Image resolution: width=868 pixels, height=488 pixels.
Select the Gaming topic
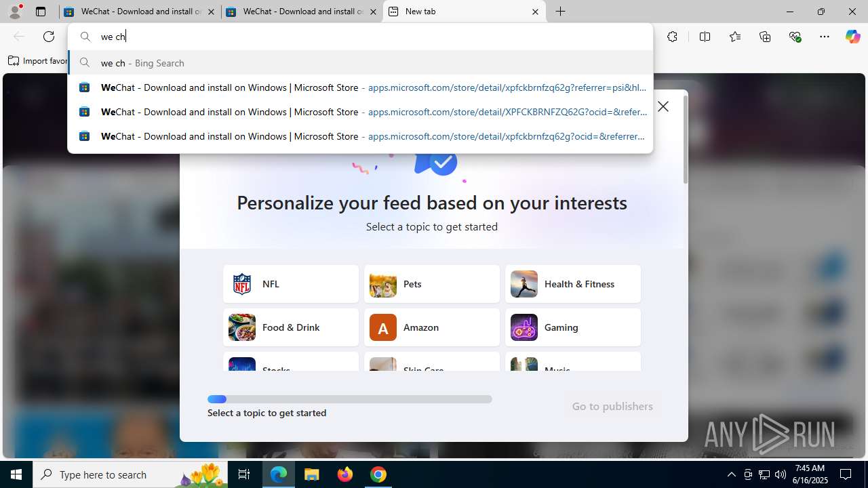coord(573,327)
